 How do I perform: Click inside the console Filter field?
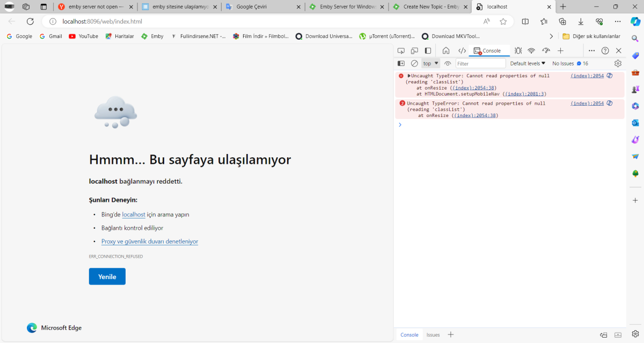pyautogui.click(x=480, y=63)
